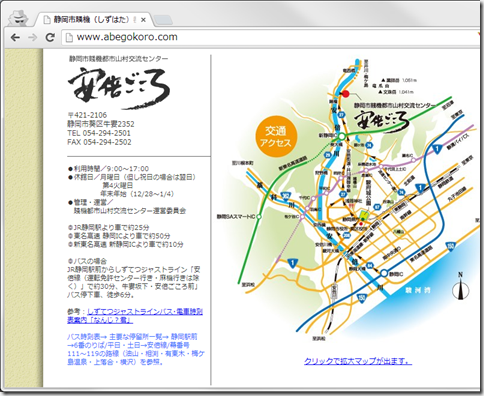Open the しずてつジャストライン bus timetable link

click(135, 316)
